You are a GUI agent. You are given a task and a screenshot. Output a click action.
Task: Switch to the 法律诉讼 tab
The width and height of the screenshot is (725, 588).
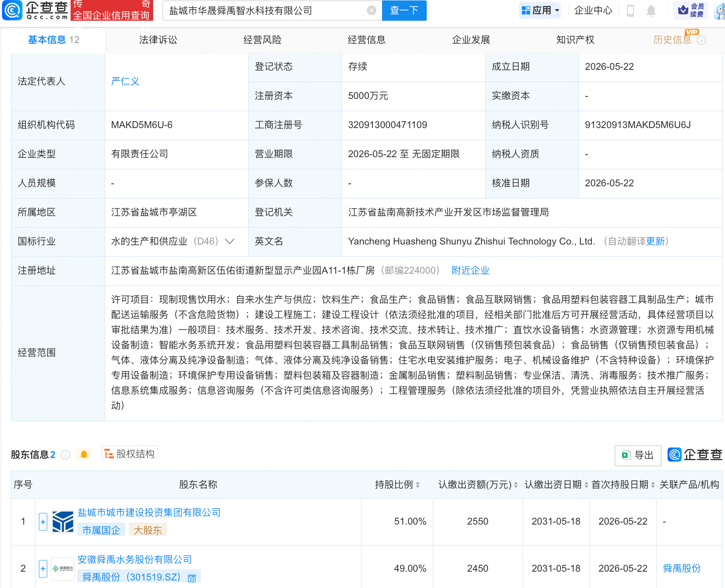tap(158, 40)
